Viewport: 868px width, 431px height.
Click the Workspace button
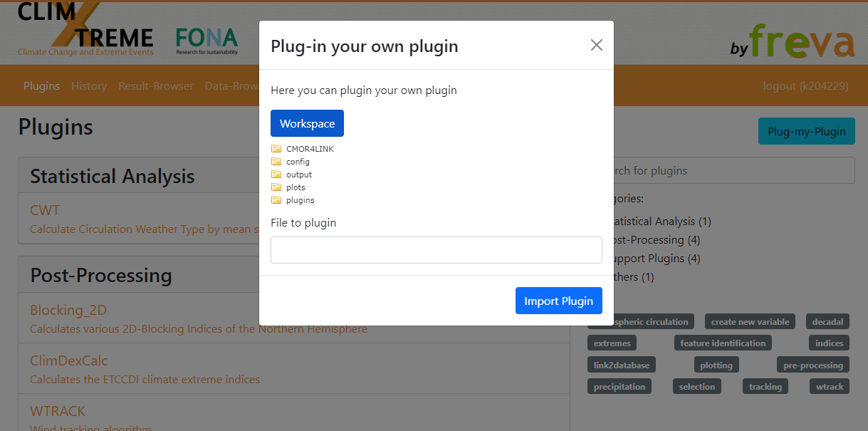click(307, 123)
